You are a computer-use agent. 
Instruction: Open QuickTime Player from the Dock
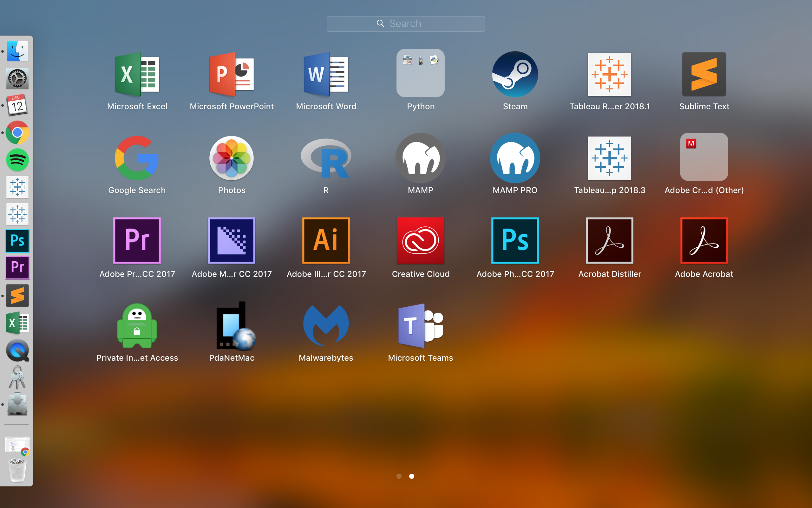click(x=17, y=350)
